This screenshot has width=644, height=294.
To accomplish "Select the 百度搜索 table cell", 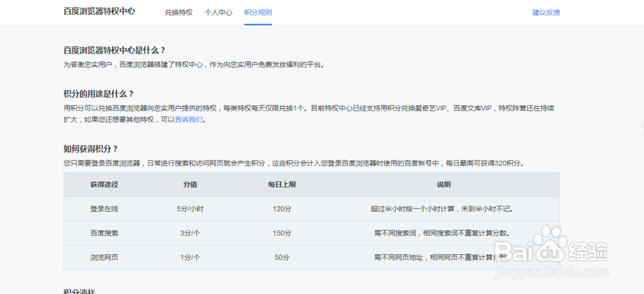I will tap(104, 234).
